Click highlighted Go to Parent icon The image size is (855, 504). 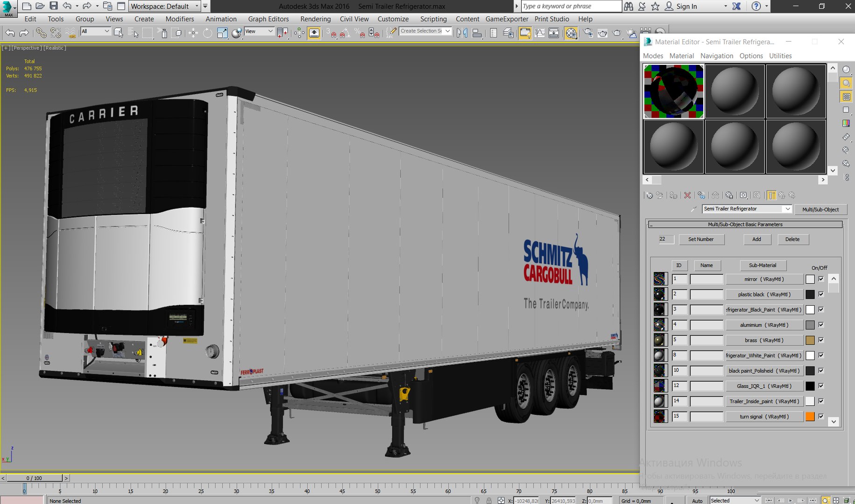771,196
